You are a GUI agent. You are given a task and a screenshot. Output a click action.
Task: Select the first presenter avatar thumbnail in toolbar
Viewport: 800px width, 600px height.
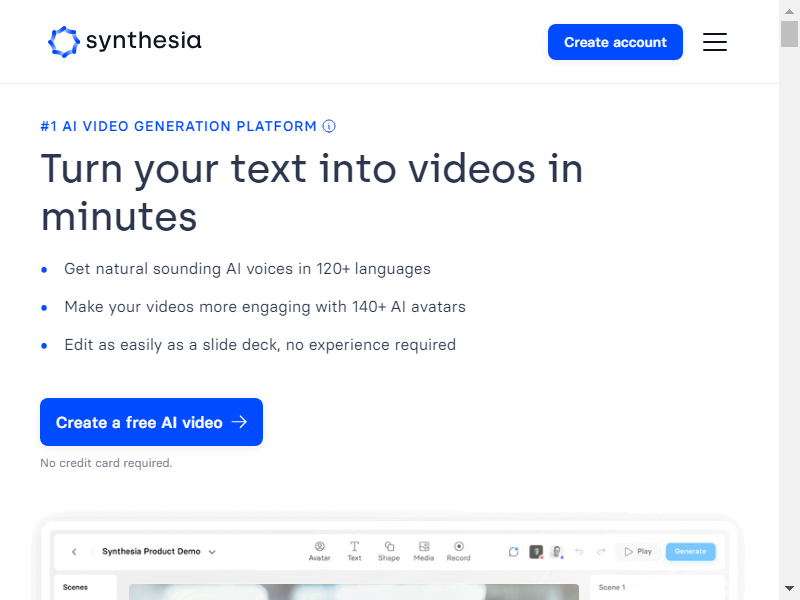pos(535,551)
